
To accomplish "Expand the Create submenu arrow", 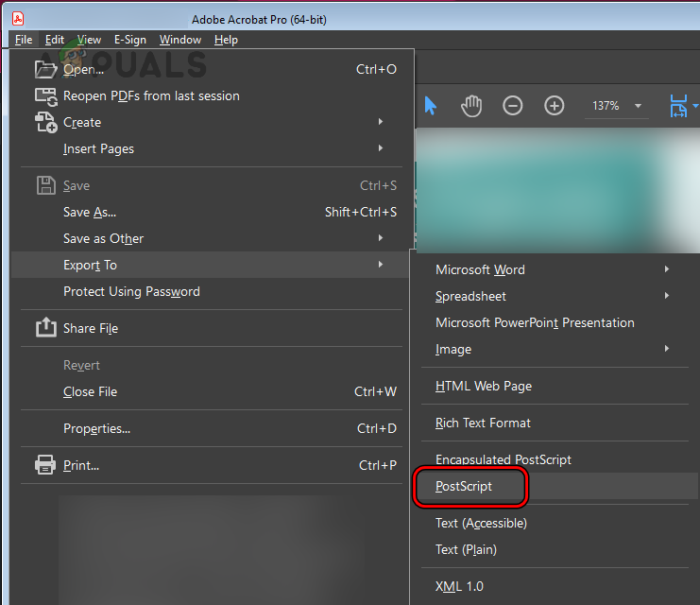I will [381, 122].
